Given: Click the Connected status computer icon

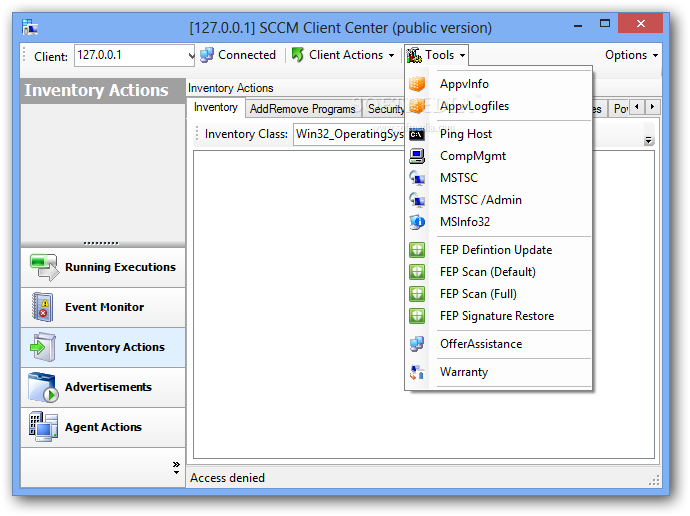Looking at the screenshot, I should tap(207, 55).
